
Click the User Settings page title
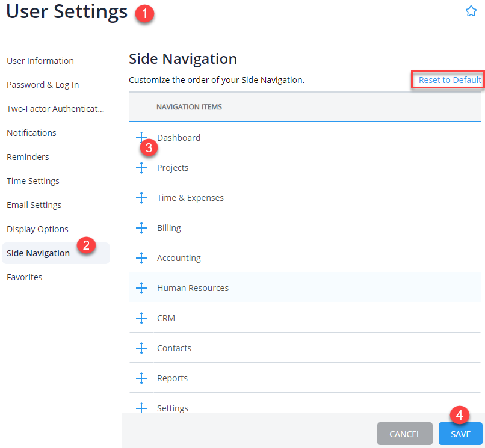point(67,12)
